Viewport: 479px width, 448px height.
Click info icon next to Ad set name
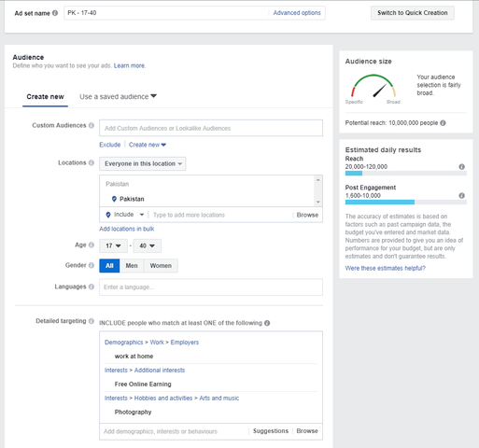[55, 13]
